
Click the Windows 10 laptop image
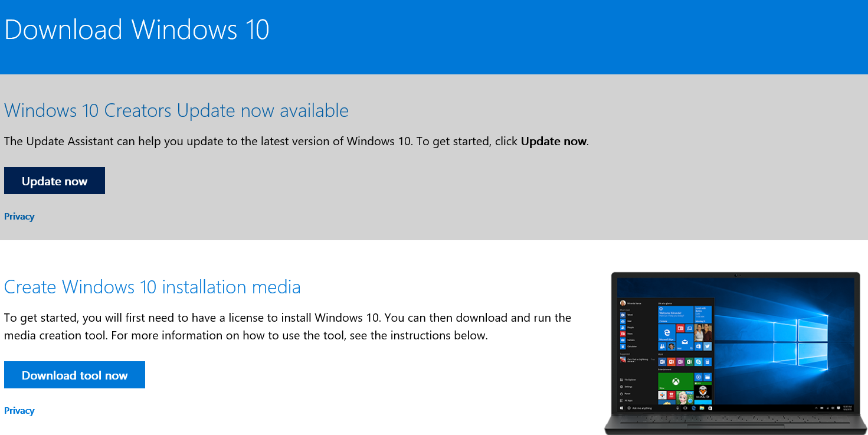click(x=736, y=353)
